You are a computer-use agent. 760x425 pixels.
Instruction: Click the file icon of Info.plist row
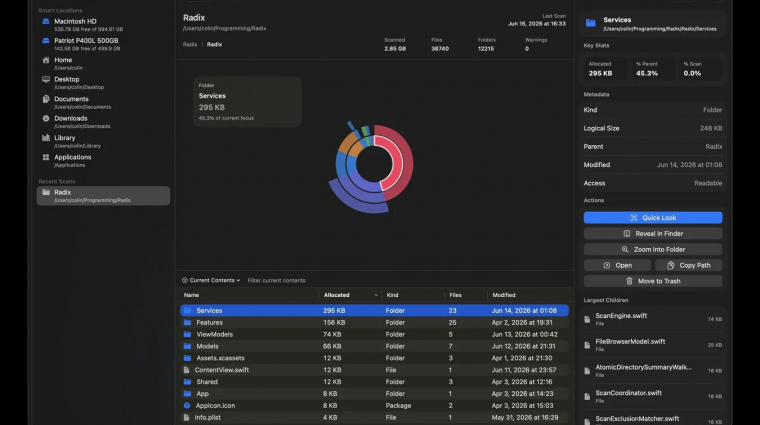tap(187, 417)
